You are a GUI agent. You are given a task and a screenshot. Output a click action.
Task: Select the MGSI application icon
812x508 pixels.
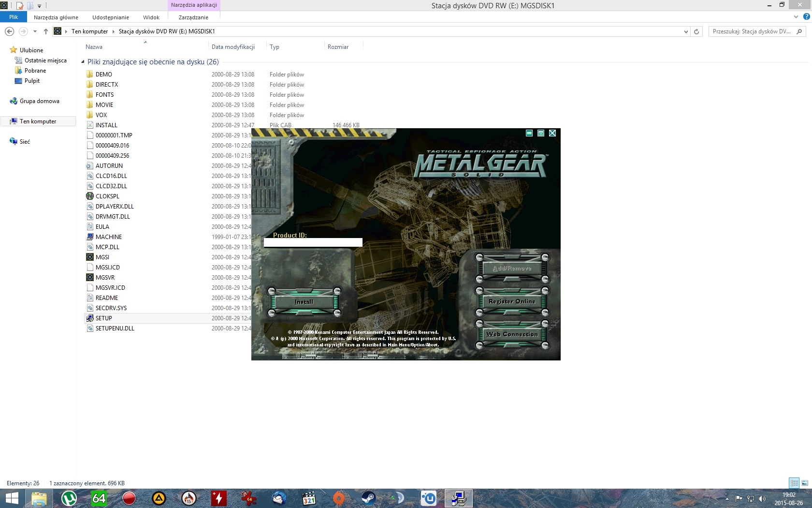tap(90, 257)
